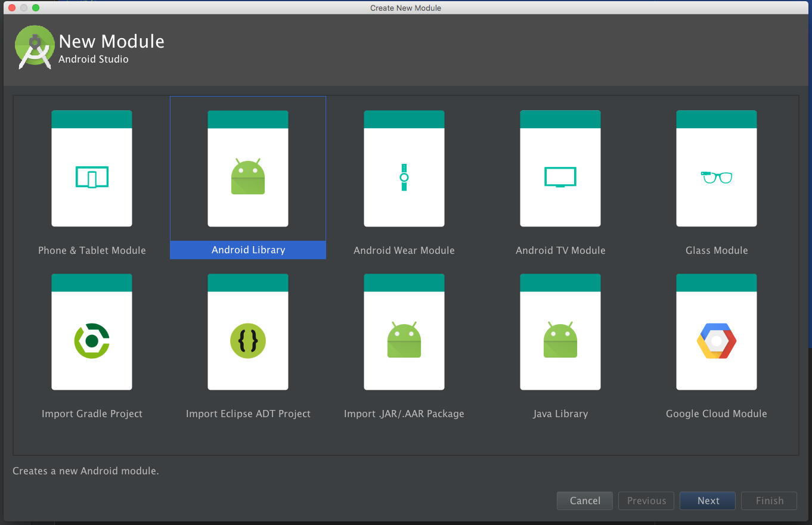Viewport: 812px width, 525px height.
Task: Close the Create New Module window
Action: point(12,8)
